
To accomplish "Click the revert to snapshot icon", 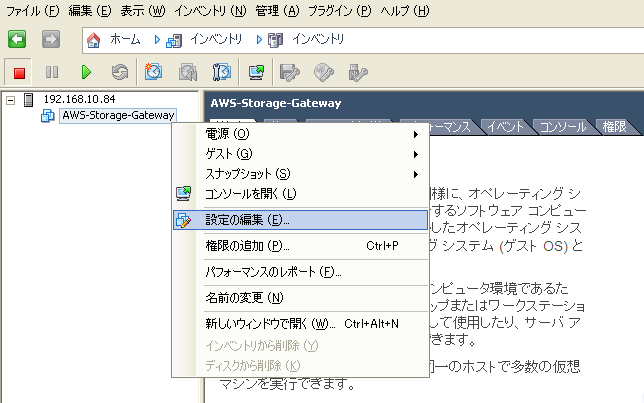I will point(188,73).
